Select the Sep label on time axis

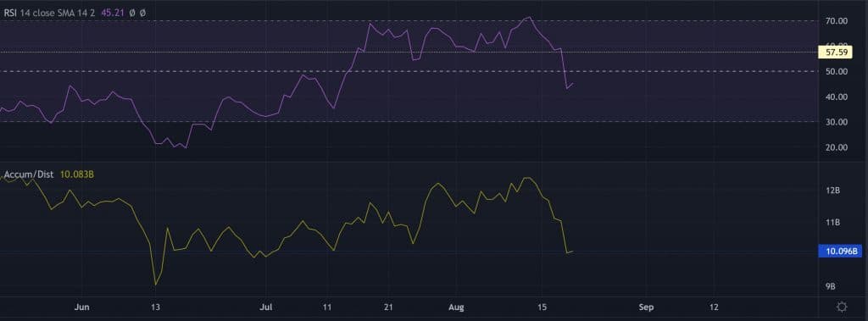[645, 307]
